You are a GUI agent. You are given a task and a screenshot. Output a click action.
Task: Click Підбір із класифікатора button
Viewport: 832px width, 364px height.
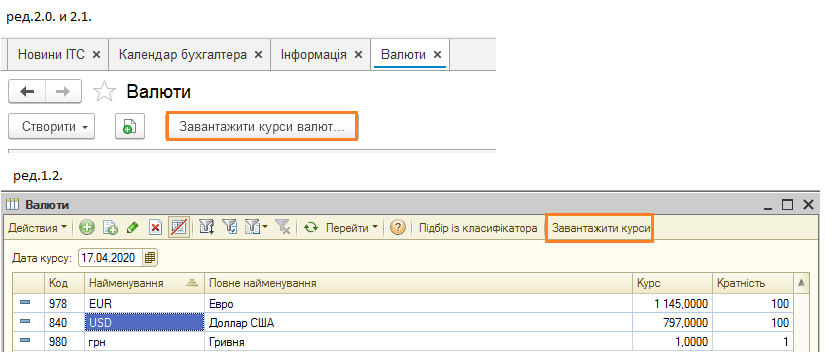[478, 228]
